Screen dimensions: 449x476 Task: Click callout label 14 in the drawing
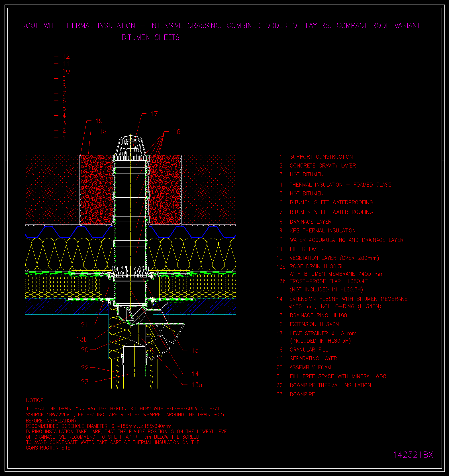click(195, 374)
